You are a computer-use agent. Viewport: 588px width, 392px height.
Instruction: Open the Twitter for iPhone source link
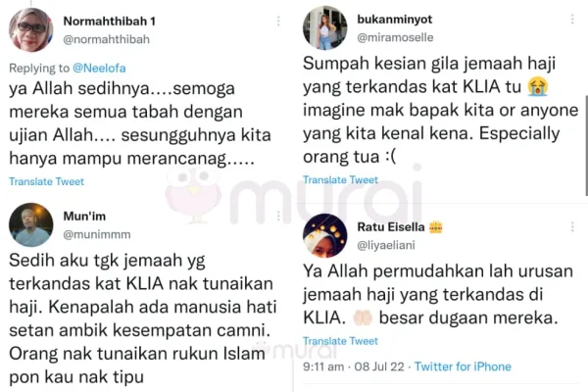[x=463, y=367]
